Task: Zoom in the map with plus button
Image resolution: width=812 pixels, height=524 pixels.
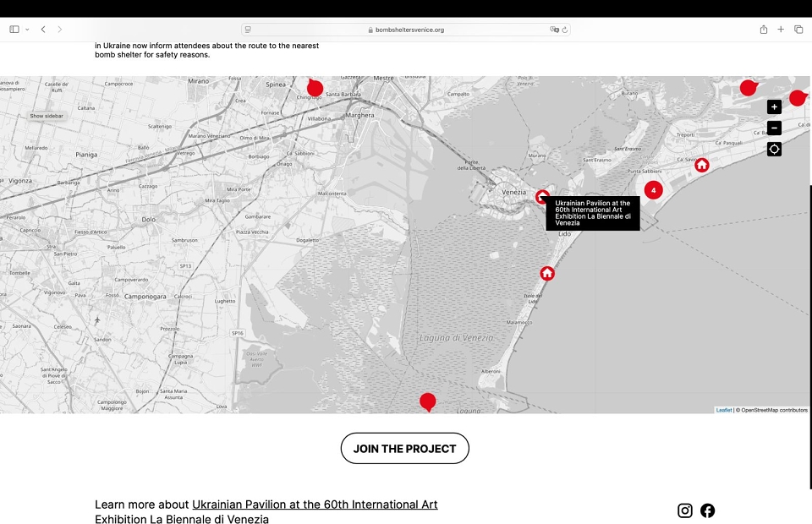Action: tap(774, 107)
